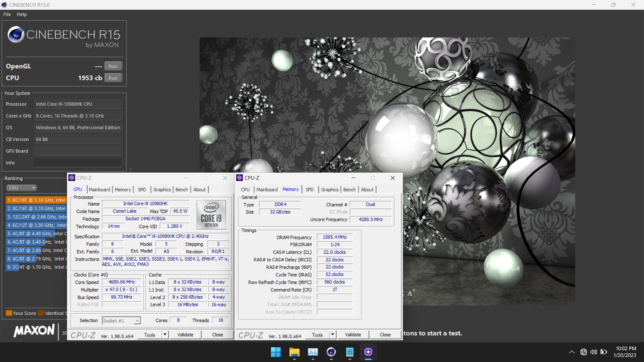644x362 pixels.
Task: Open SPD tab in right CPU-Z window
Action: tap(310, 189)
